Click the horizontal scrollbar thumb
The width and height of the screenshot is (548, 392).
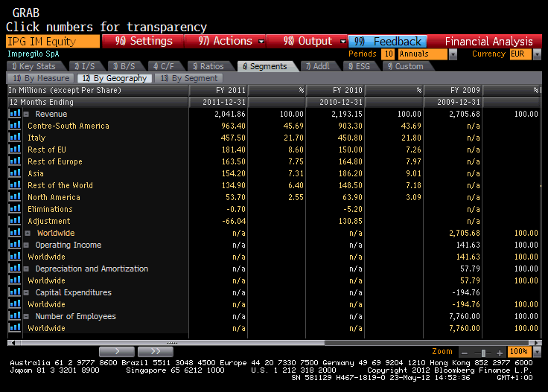172,343
